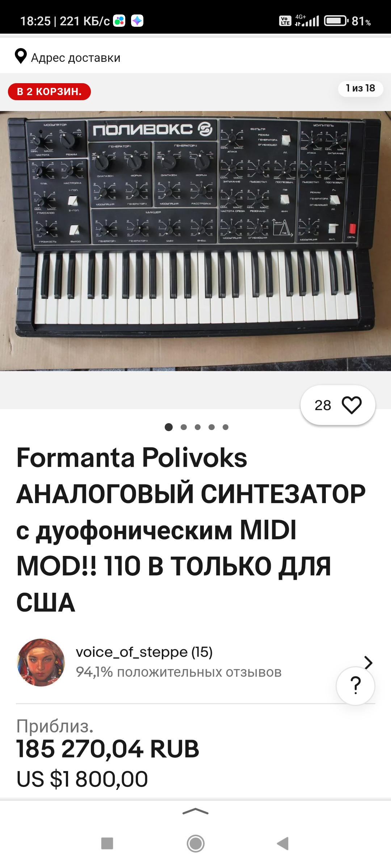Select the first image indicator dot
The width and height of the screenshot is (391, 868).
169,427
